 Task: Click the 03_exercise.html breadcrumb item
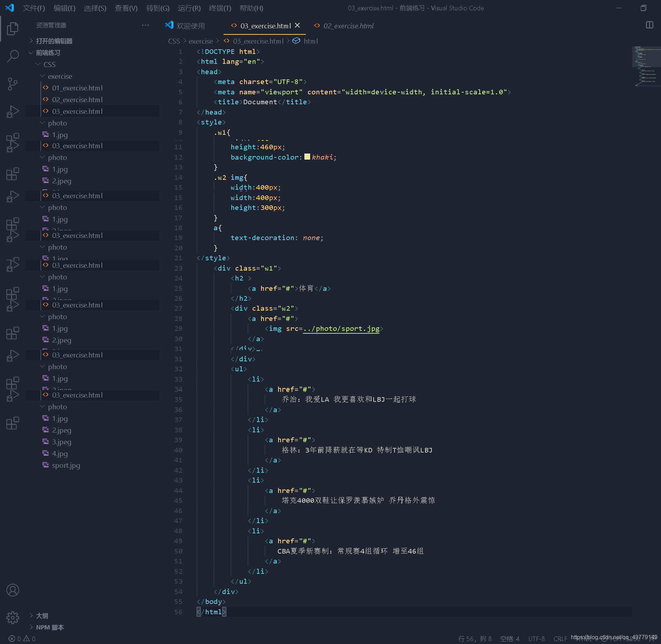tap(258, 41)
